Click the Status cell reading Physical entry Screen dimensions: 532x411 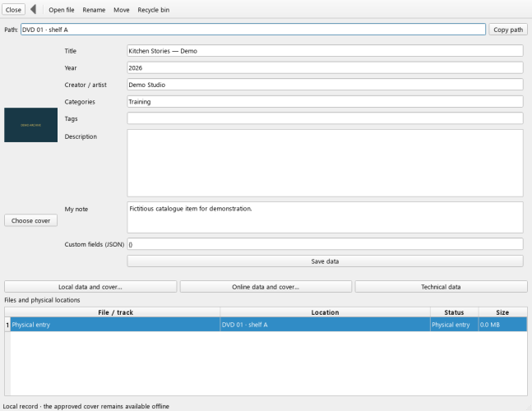coord(455,325)
